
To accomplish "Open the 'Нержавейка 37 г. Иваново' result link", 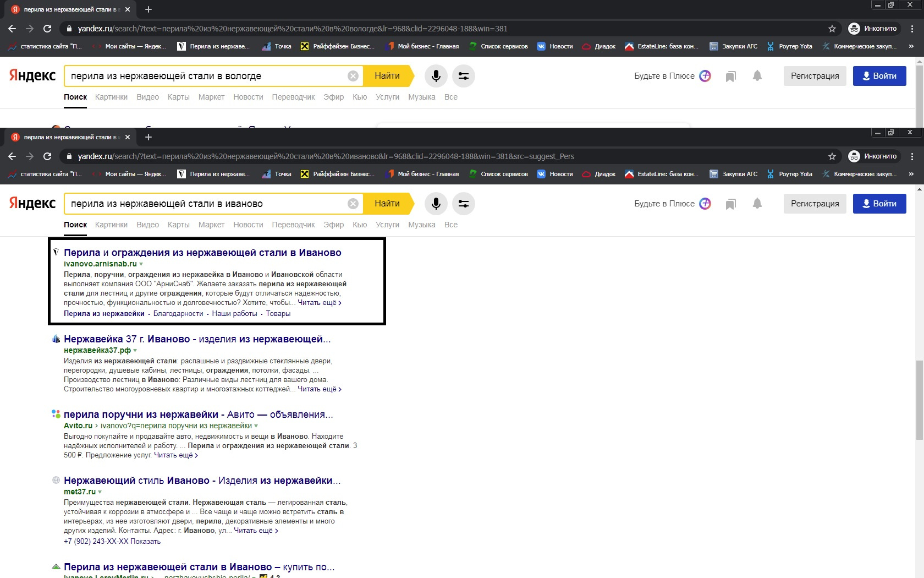I will (197, 339).
